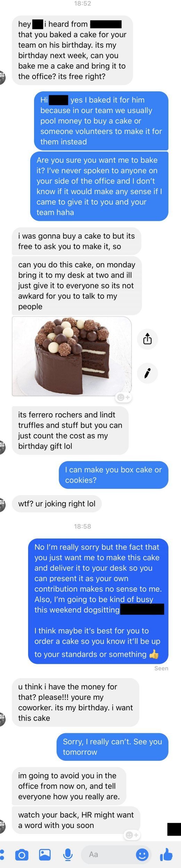181x868 pixels.
Task: Add reaction to the cake image
Action: coord(123,397)
